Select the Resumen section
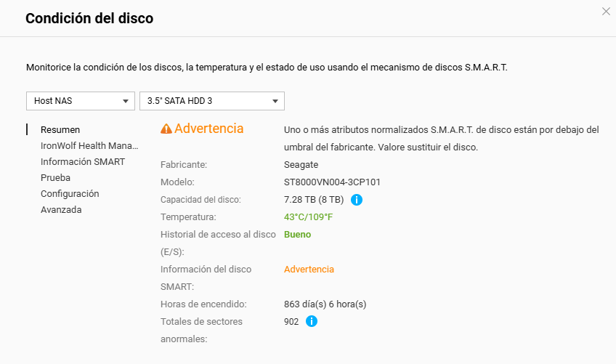This screenshot has height=364, width=616. pos(60,129)
